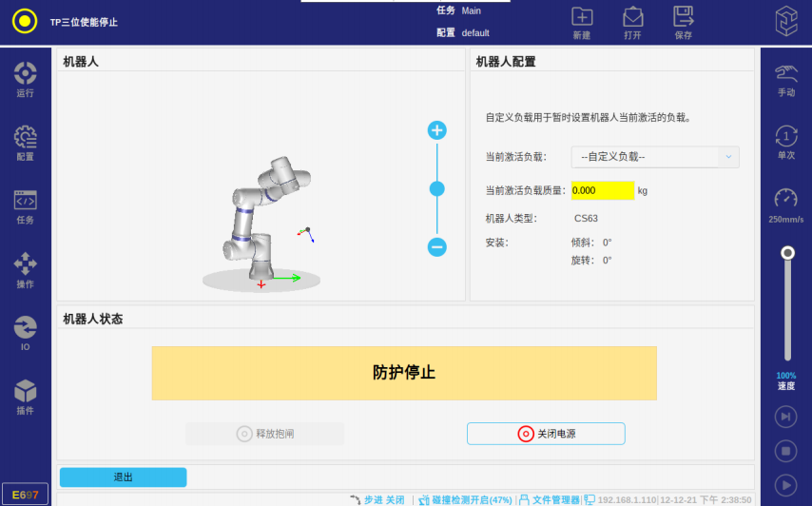The image size is (812, 506).
Task: Toggle 步进 关闭 step mode in status bar
Action: point(377,499)
